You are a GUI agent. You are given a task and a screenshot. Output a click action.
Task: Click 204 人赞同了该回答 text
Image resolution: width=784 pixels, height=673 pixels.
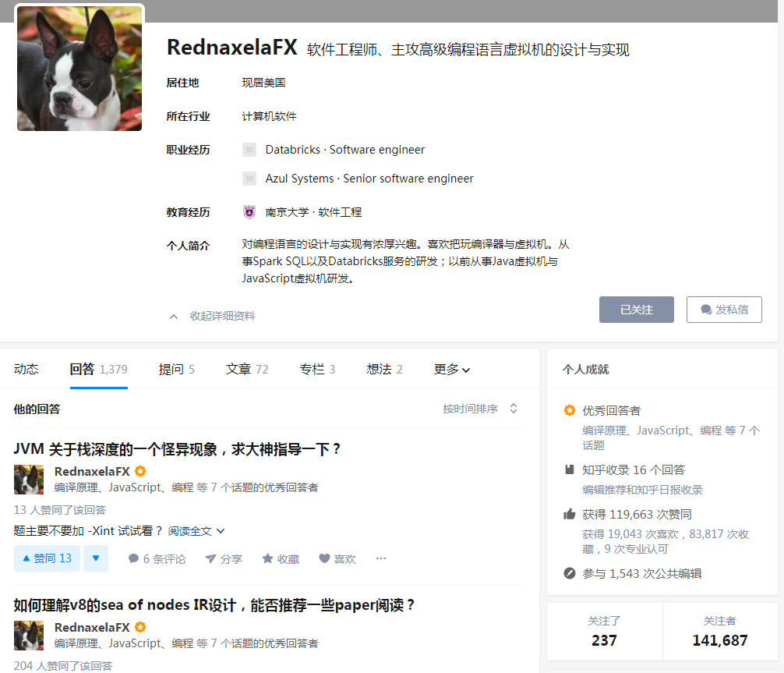coord(63,665)
